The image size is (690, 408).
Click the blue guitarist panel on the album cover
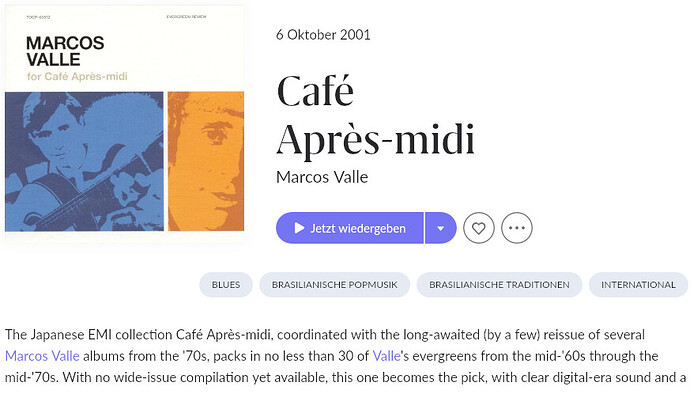point(84,161)
